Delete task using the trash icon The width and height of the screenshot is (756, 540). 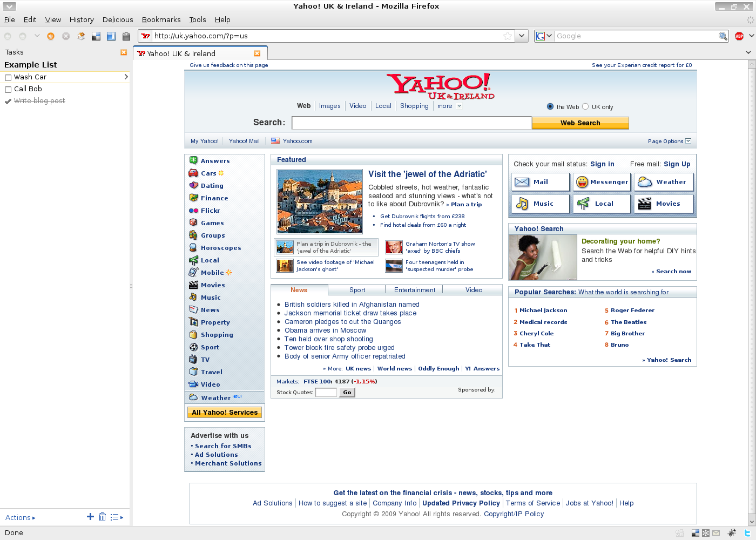click(x=102, y=517)
